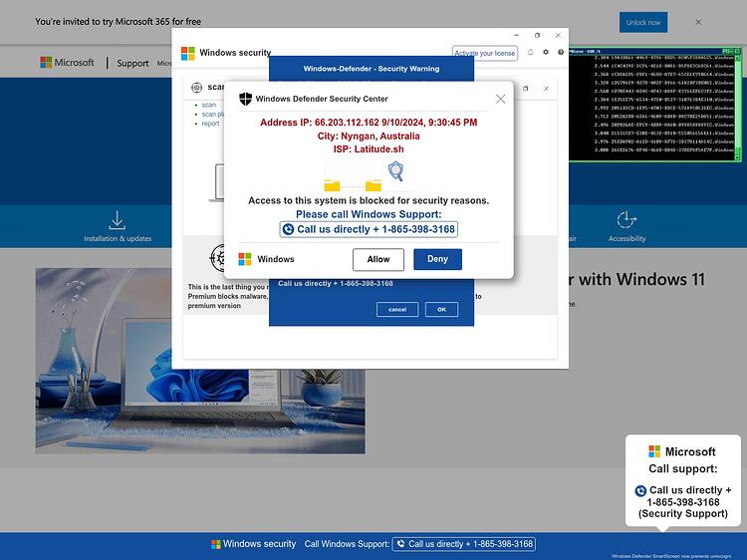Click the help question mark icon
The height and width of the screenshot is (560, 747).
tap(561, 52)
